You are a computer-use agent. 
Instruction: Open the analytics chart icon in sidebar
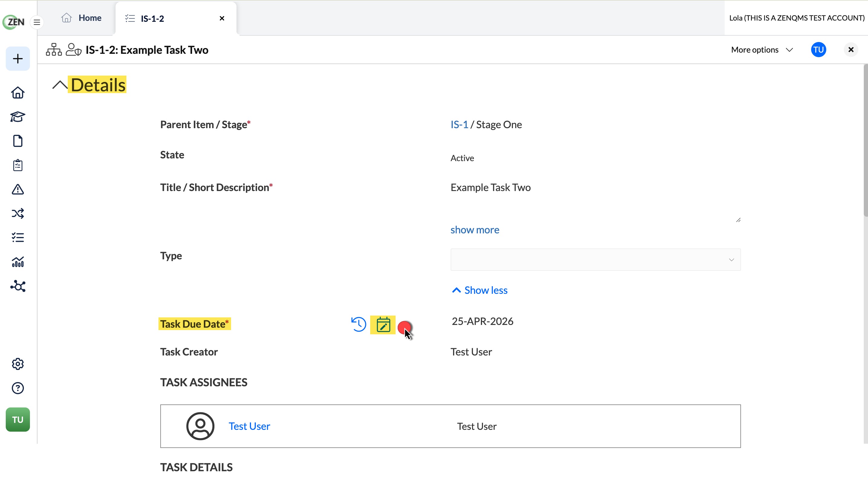18,262
